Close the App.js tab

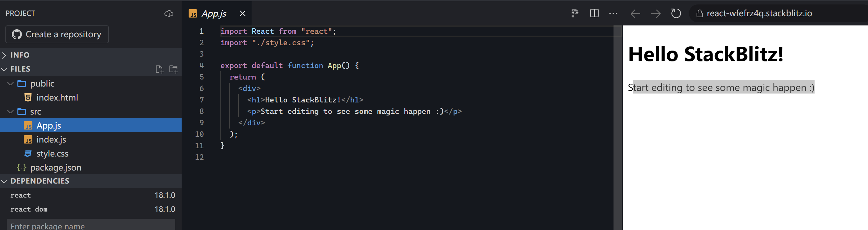pos(242,13)
